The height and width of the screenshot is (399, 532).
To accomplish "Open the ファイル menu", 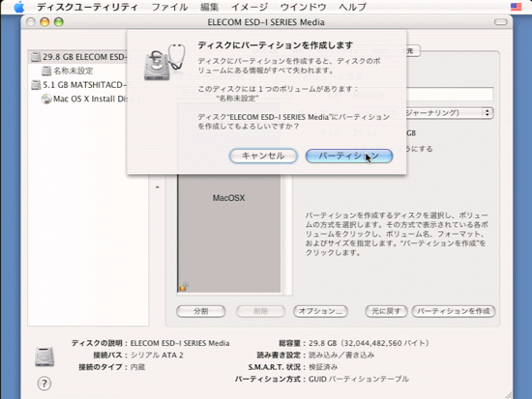I will tap(169, 7).
